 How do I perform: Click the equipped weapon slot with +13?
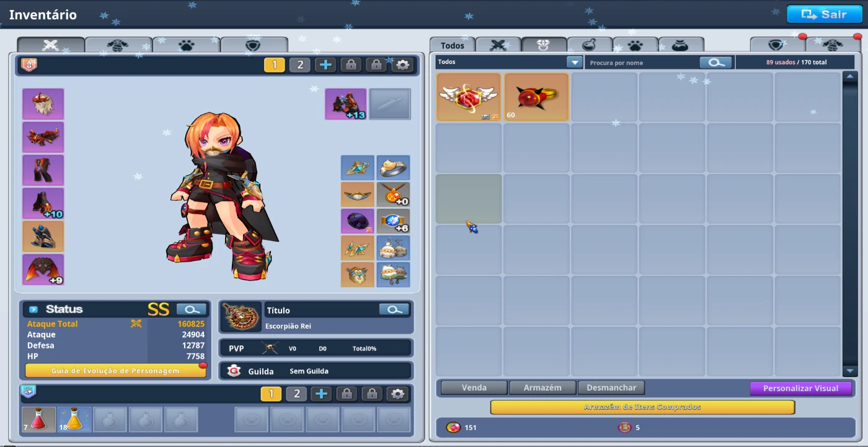coord(345,104)
